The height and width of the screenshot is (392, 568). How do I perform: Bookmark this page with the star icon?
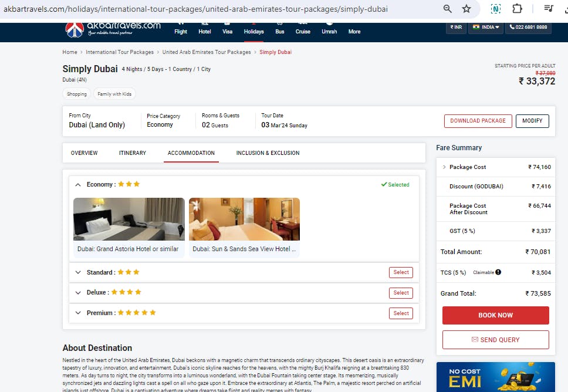point(466,9)
